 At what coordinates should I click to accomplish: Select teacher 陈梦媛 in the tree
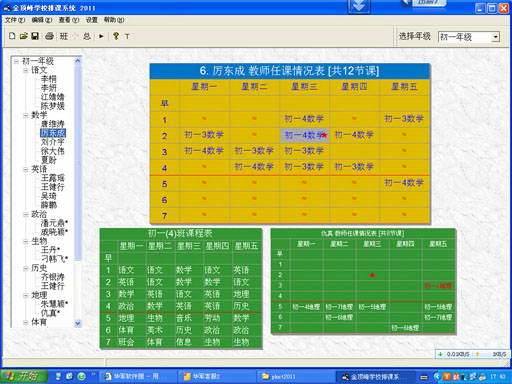[52, 106]
